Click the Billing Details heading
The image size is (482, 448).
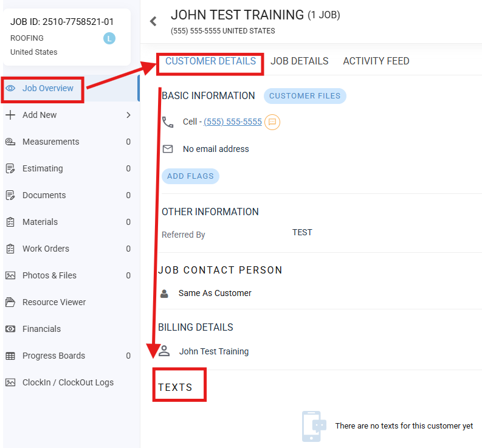[x=196, y=328]
